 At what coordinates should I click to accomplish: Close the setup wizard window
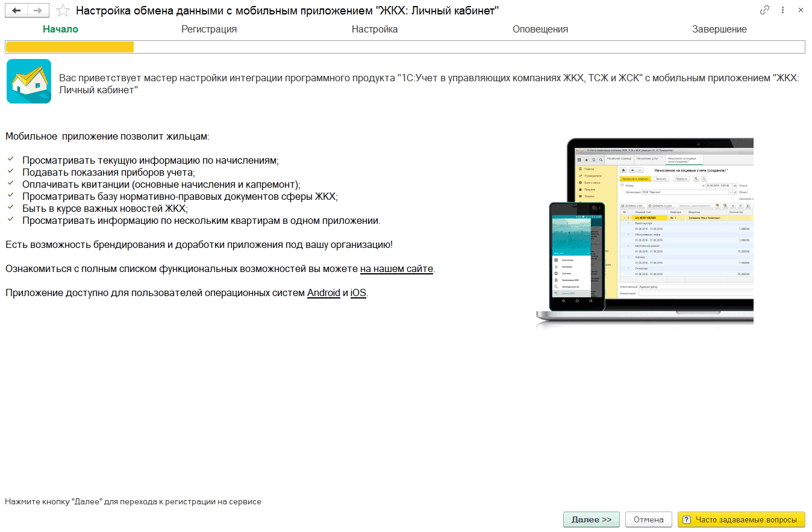click(801, 10)
